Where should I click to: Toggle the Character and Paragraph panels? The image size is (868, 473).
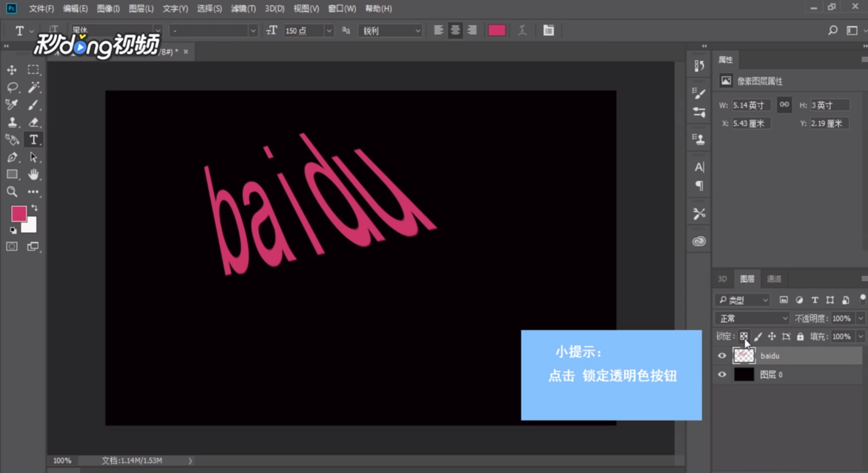[x=548, y=30]
